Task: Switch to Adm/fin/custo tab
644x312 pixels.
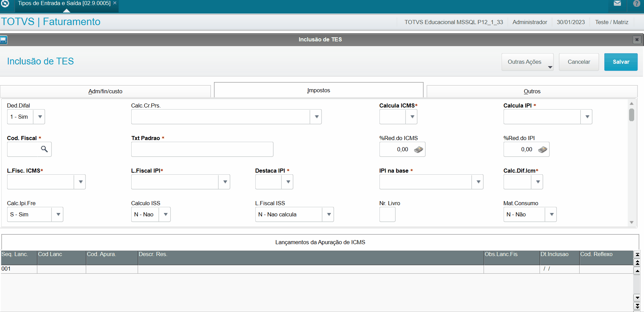Action: (105, 91)
